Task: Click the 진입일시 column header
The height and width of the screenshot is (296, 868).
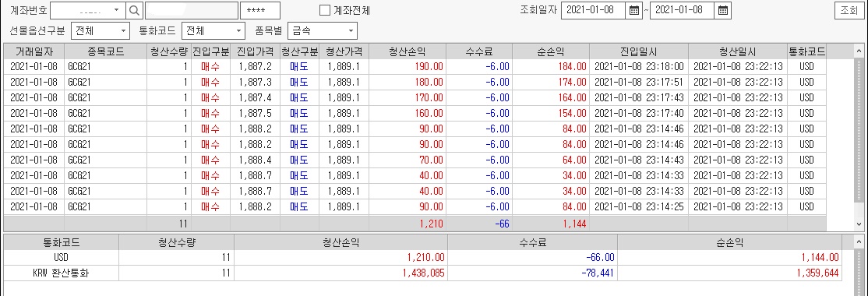Action: click(639, 51)
